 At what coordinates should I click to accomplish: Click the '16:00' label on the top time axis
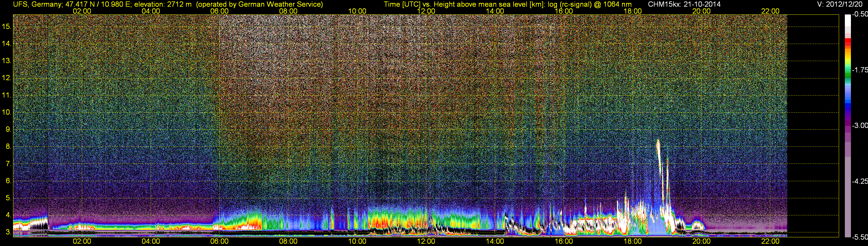click(x=564, y=11)
